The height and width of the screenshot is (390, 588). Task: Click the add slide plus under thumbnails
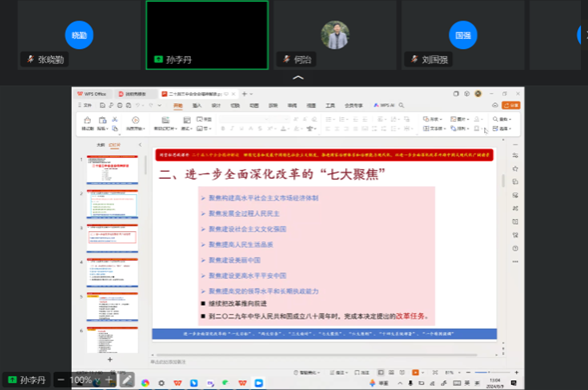(110, 359)
